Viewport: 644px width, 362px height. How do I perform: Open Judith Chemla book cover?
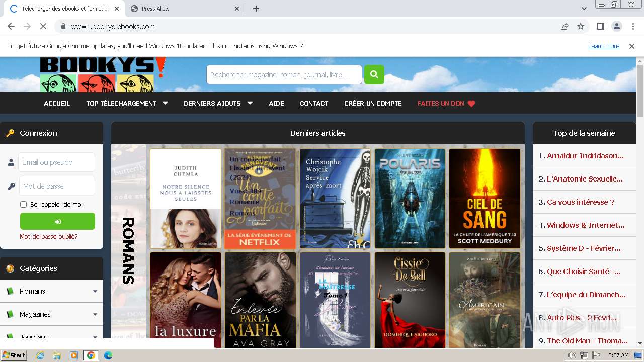coord(186,199)
